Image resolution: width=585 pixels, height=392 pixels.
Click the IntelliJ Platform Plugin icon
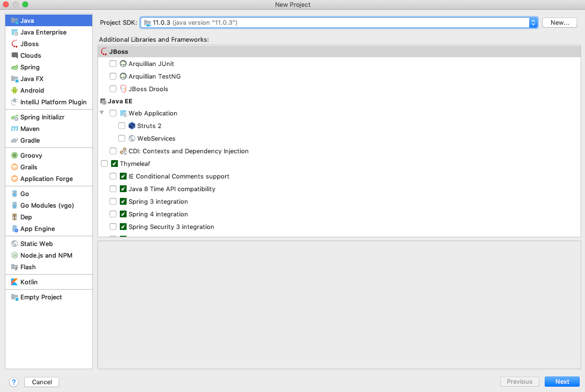(x=15, y=102)
